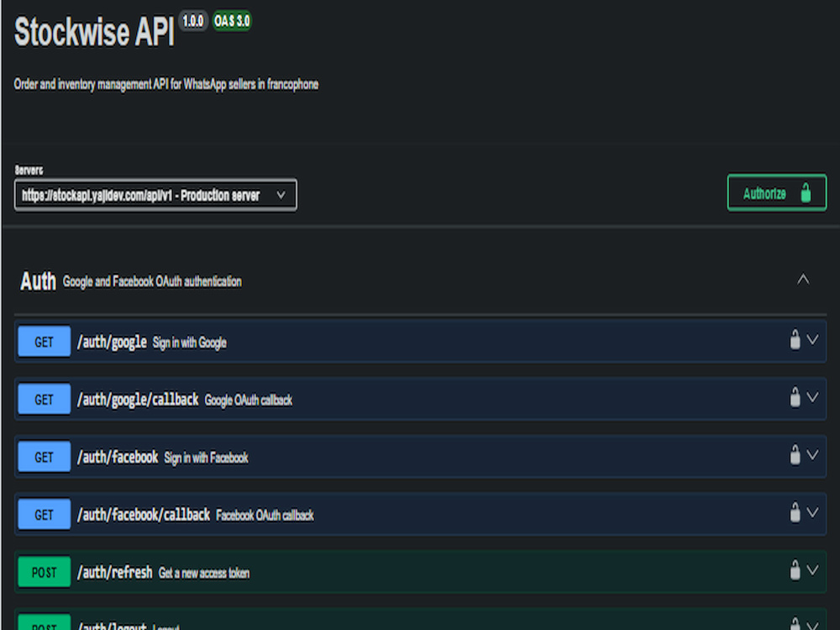This screenshot has width=840, height=630.
Task: Open the Servers dropdown list
Action: pos(155,195)
